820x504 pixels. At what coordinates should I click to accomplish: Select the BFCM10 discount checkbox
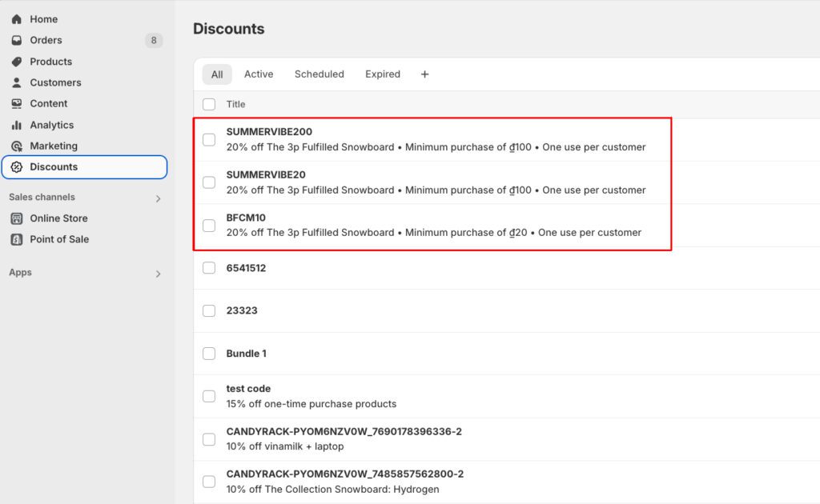tap(209, 226)
